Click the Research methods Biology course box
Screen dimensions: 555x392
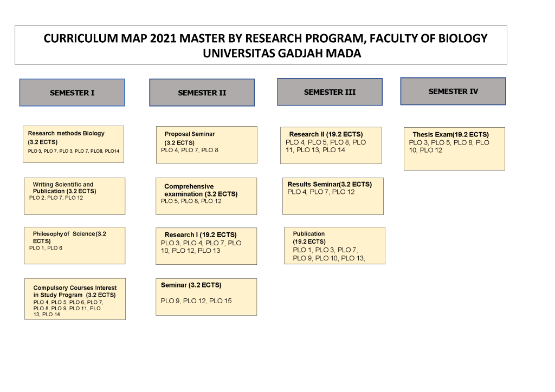[x=74, y=144]
